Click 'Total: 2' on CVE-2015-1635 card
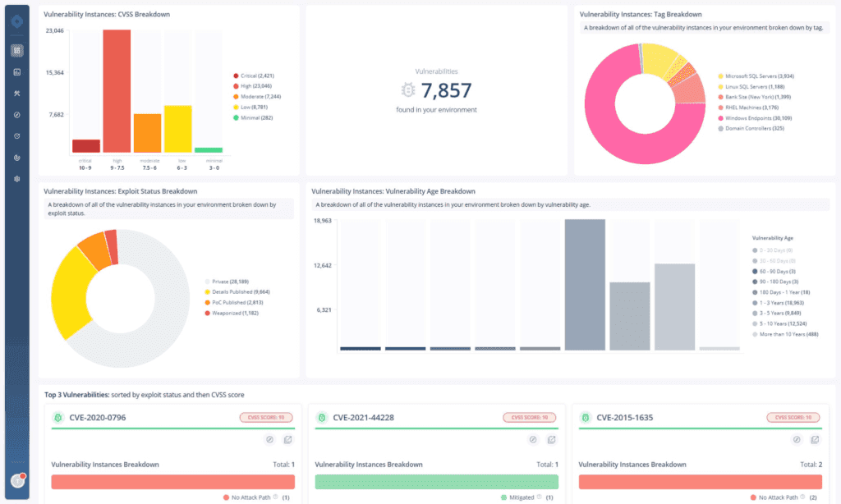The height and width of the screenshot is (504, 841). coord(811,465)
